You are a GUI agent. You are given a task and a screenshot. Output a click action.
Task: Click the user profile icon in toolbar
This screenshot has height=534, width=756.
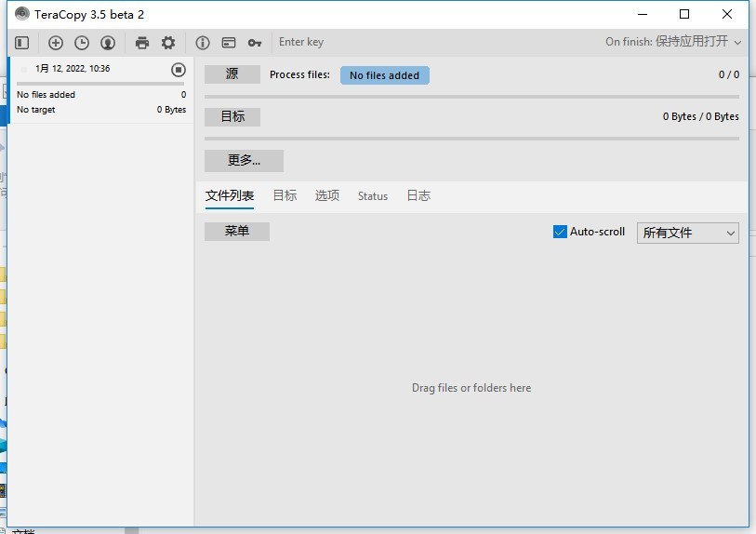[108, 43]
